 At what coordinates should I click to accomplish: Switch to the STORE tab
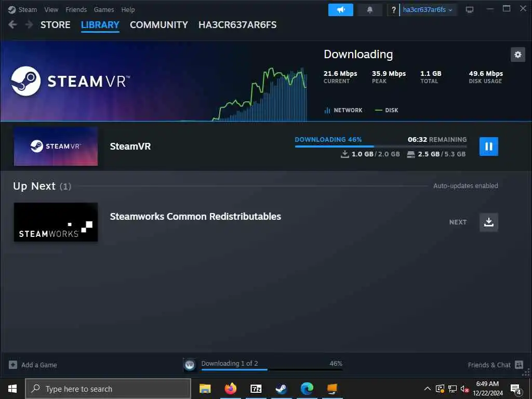[x=55, y=25]
